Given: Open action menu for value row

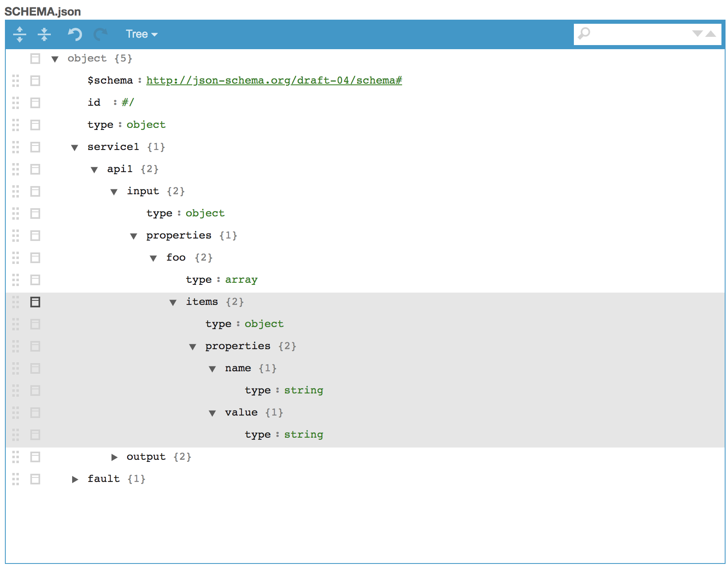Looking at the screenshot, I should pos(35,413).
